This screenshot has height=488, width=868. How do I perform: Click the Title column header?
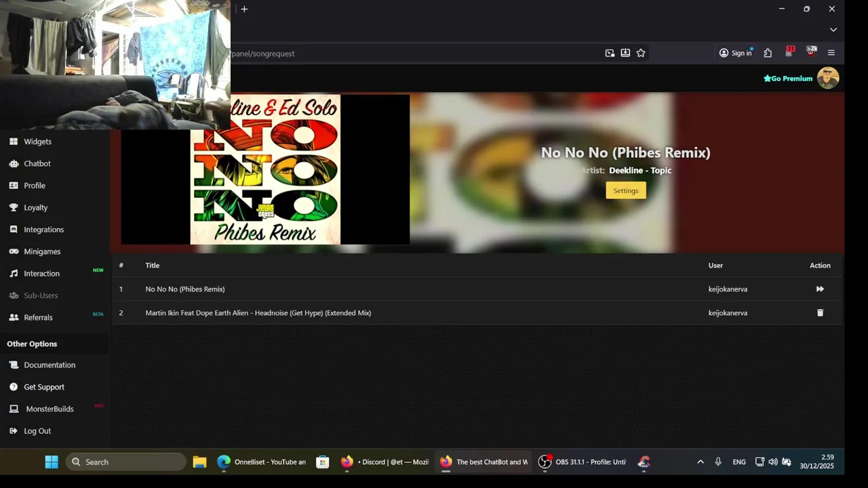click(153, 266)
